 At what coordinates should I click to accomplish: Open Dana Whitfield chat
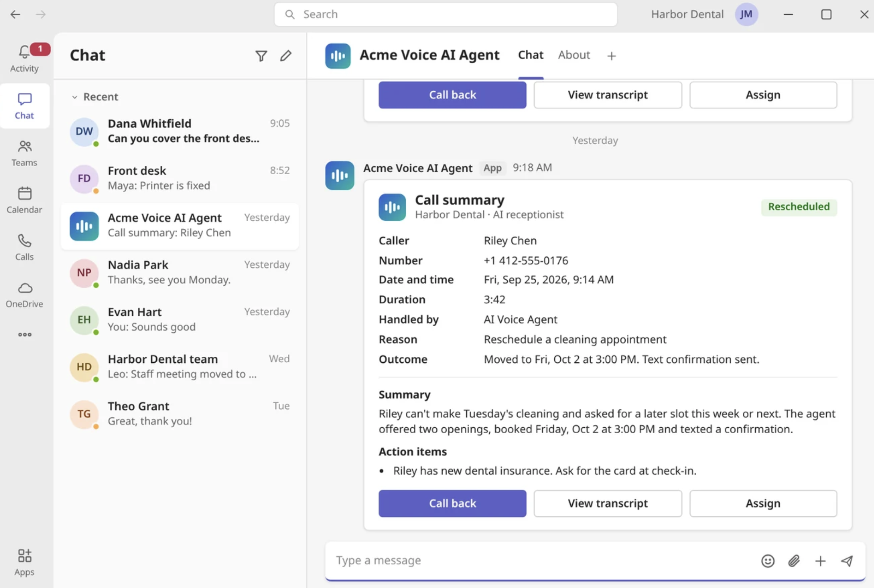[180, 131]
